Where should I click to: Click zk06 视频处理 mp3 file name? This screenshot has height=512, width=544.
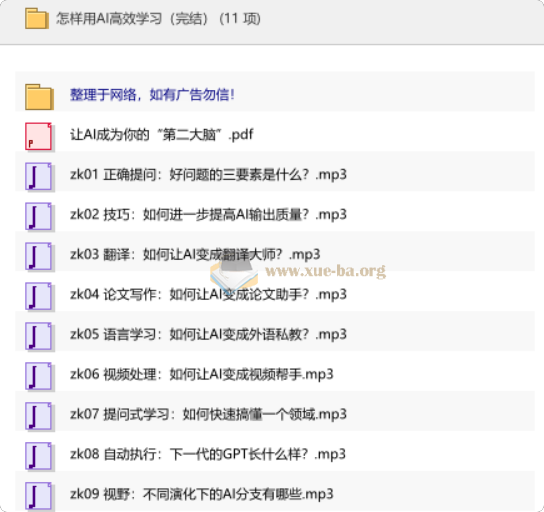point(202,374)
